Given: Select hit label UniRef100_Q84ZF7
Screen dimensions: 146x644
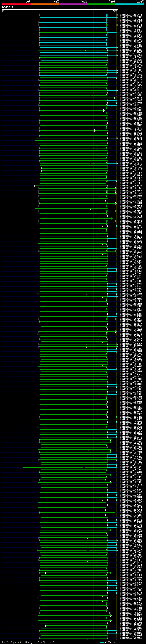Looking at the screenshot, I should pyautogui.click(x=131, y=615).
